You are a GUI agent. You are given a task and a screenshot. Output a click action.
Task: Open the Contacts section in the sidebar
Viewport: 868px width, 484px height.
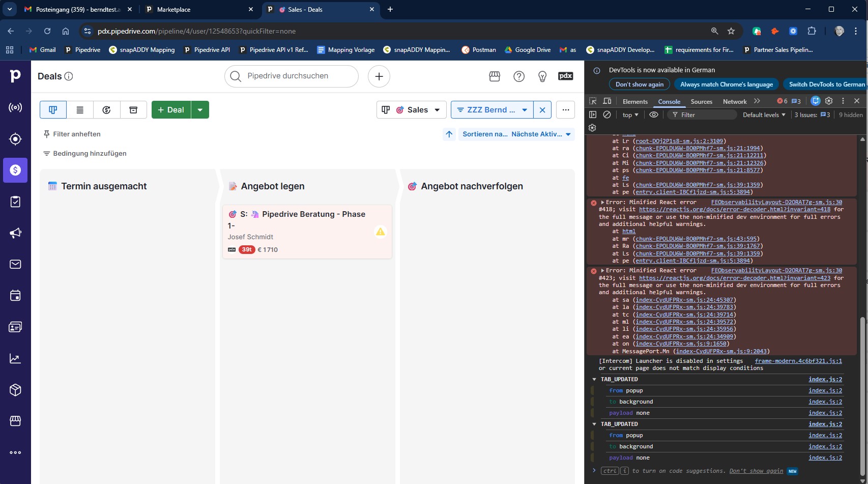coord(15,326)
